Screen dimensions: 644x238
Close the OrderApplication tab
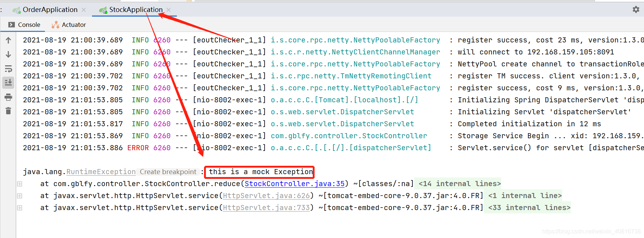tap(84, 10)
